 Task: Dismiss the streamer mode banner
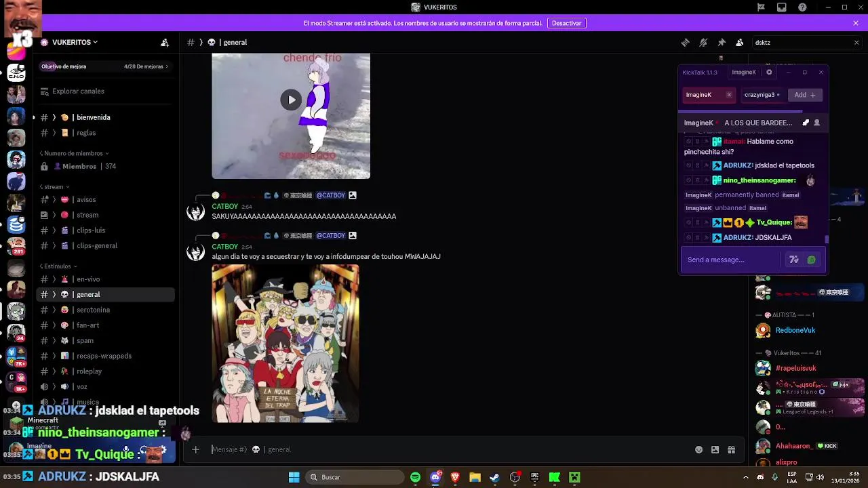(x=856, y=23)
